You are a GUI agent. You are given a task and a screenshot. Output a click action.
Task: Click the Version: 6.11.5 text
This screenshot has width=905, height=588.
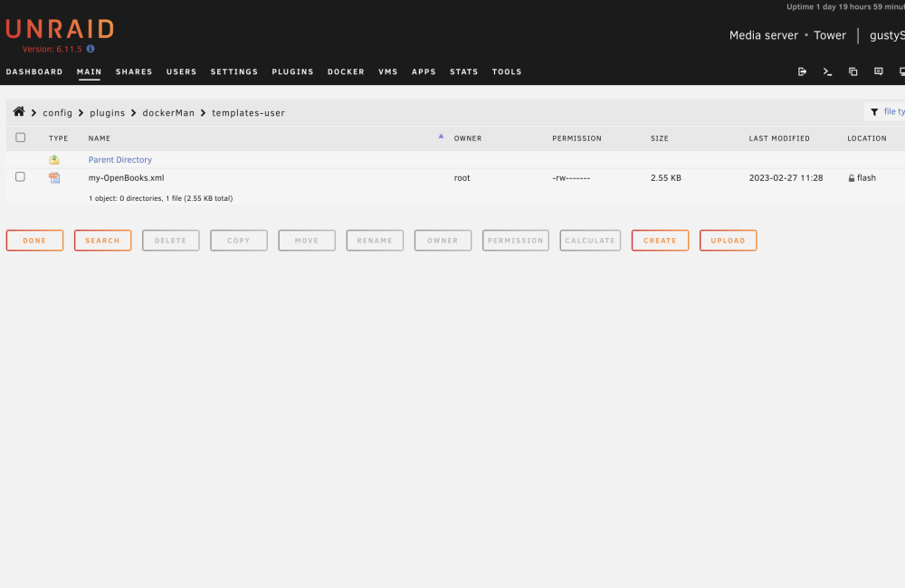click(x=52, y=49)
